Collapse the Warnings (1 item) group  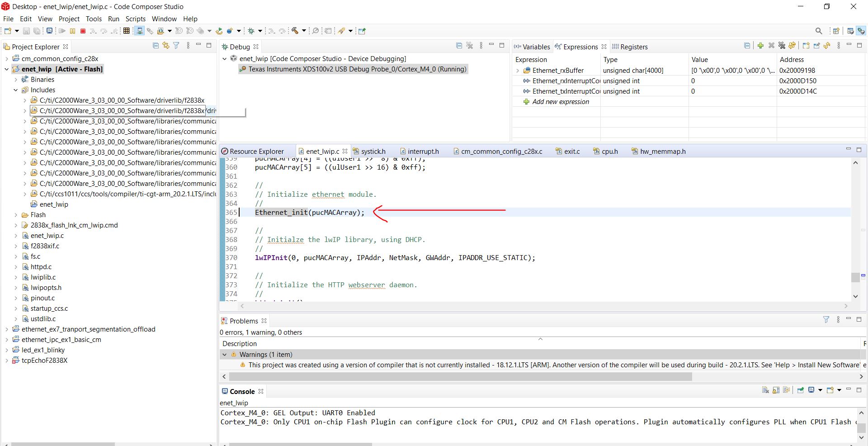(224, 355)
